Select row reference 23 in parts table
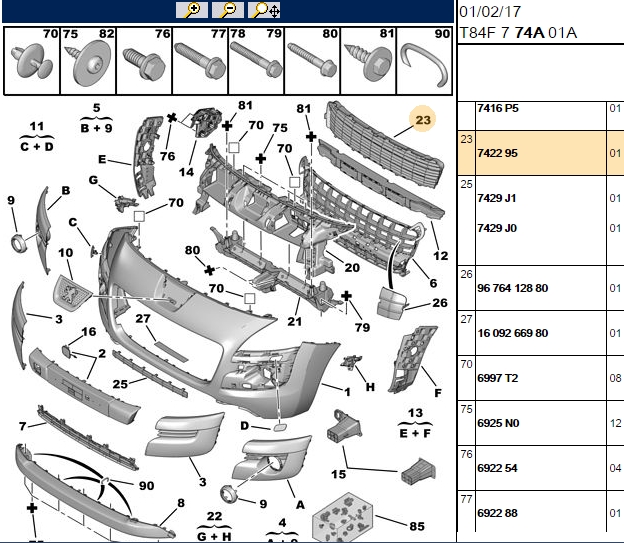This screenshot has width=624, height=543. click(466, 139)
